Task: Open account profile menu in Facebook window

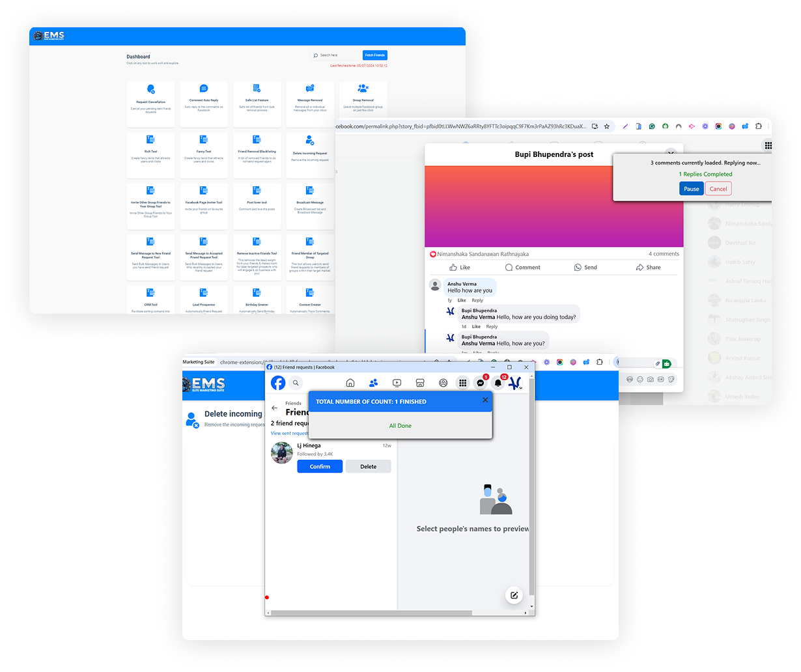Action: (x=515, y=383)
